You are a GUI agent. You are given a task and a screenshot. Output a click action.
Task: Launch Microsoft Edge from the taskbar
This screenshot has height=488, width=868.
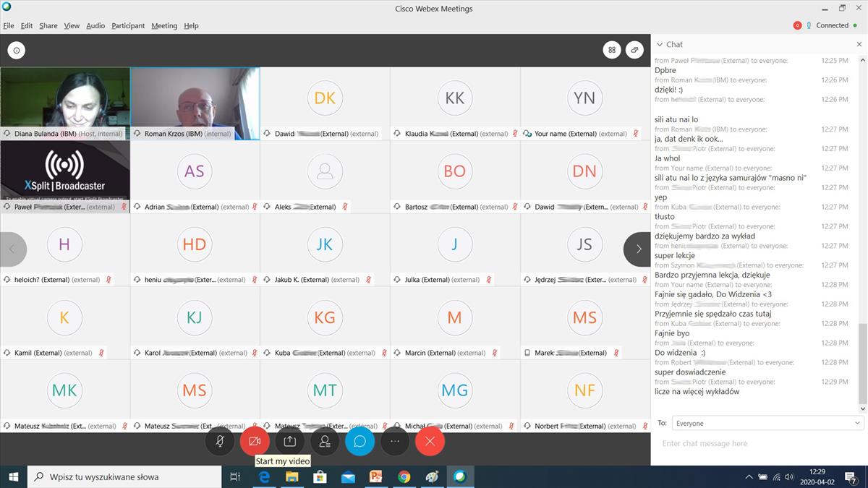[265, 476]
